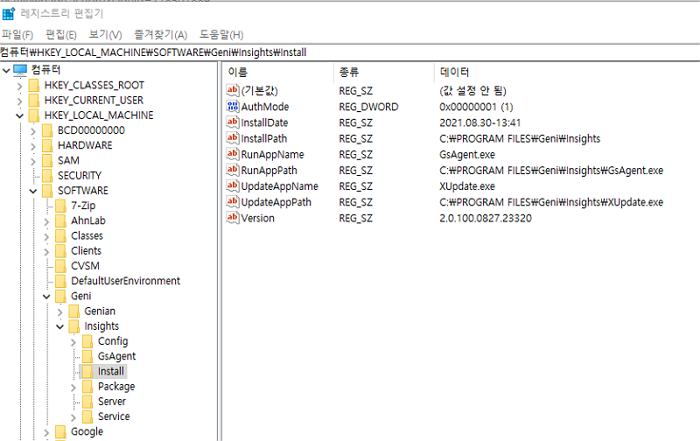Select the AhnLab key in tree
Image resolution: width=700 pixels, height=441 pixels.
pos(86,221)
